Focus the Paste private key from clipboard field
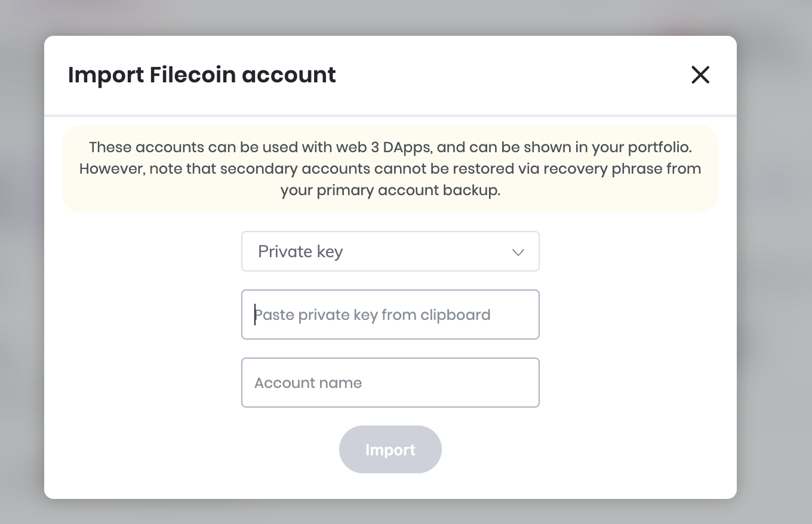This screenshot has height=524, width=812. [x=390, y=315]
